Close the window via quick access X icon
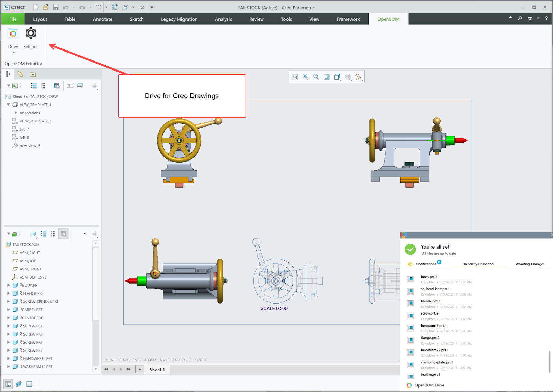The image size is (553, 392). [142, 7]
